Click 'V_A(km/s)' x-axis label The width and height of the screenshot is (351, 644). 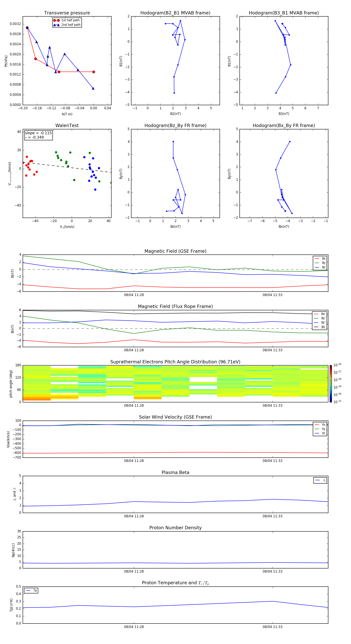[x=67, y=227]
